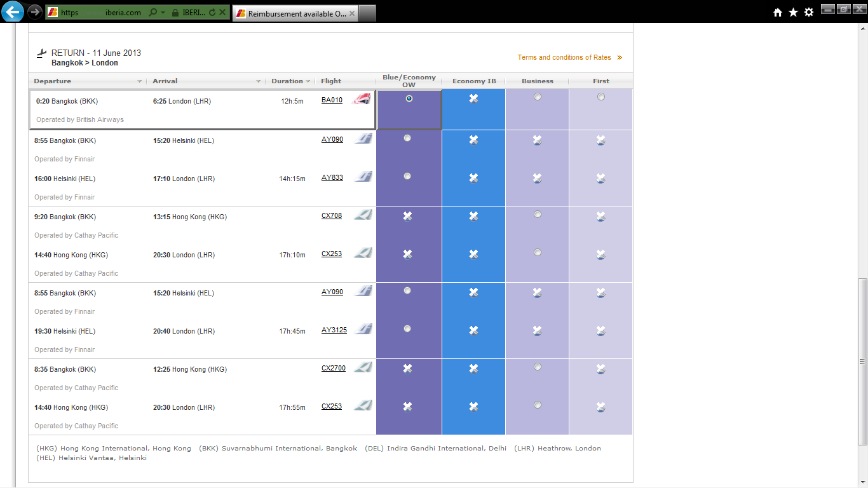Go back with the browser back arrow
The width and height of the screenshot is (868, 488).
point(13,11)
